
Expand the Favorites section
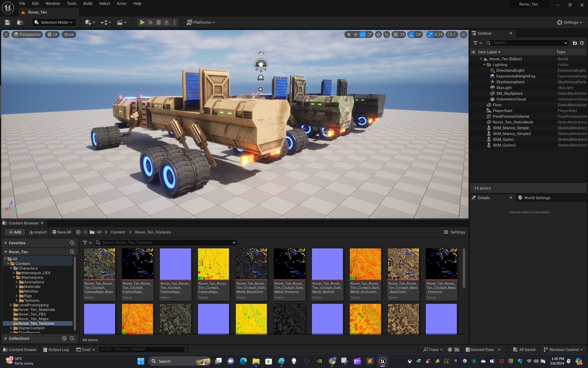[x=6, y=243]
